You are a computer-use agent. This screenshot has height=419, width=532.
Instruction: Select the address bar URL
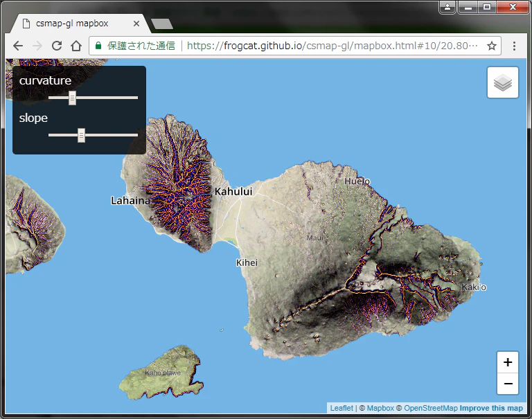[x=332, y=46]
